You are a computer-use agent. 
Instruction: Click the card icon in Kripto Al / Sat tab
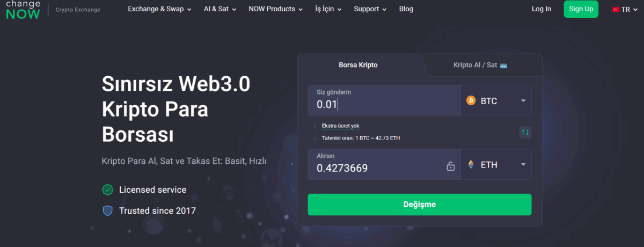click(x=503, y=66)
